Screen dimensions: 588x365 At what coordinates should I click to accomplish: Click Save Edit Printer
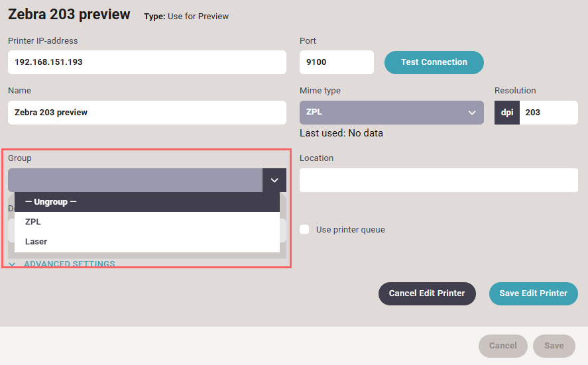point(533,293)
